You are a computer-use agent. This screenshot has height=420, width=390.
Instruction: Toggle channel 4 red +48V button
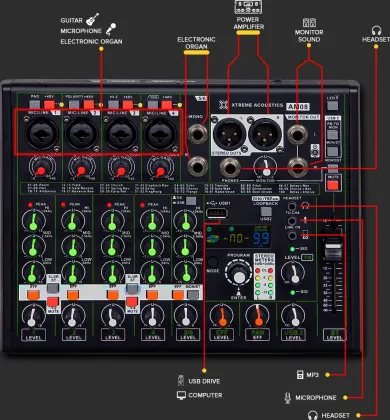[x=167, y=105]
